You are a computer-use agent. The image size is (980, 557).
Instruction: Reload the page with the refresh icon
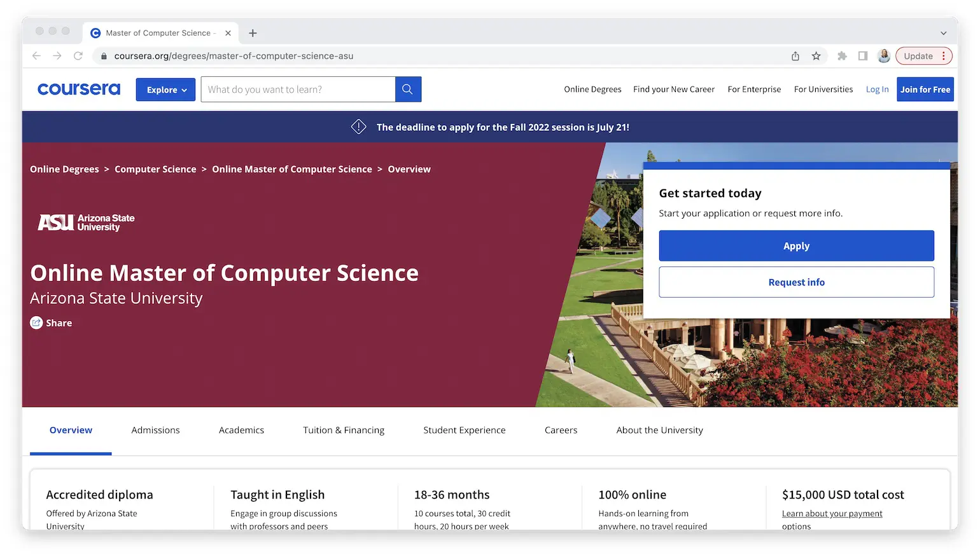(78, 55)
